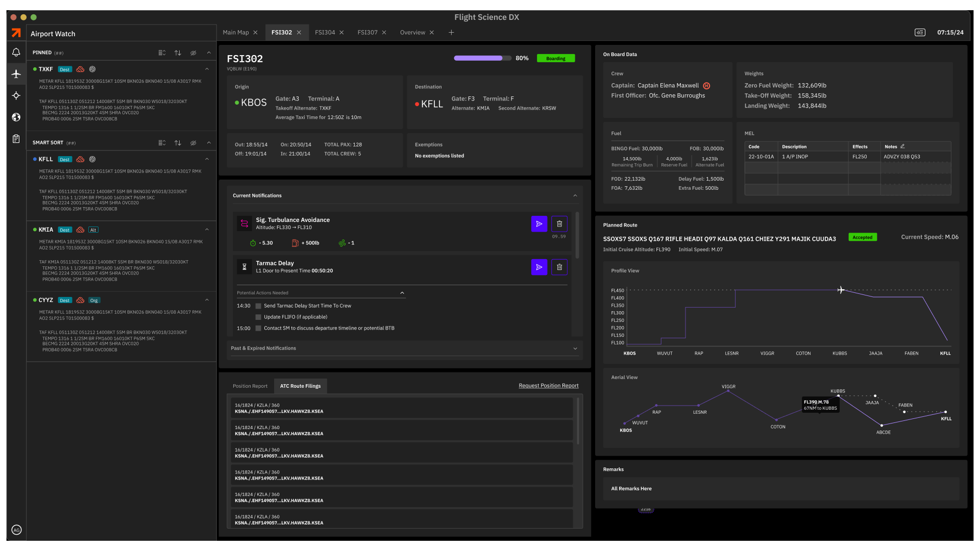This screenshot has height=551, width=980.
Task: Click the red weather cloud icon on TXKF
Action: [80, 69]
